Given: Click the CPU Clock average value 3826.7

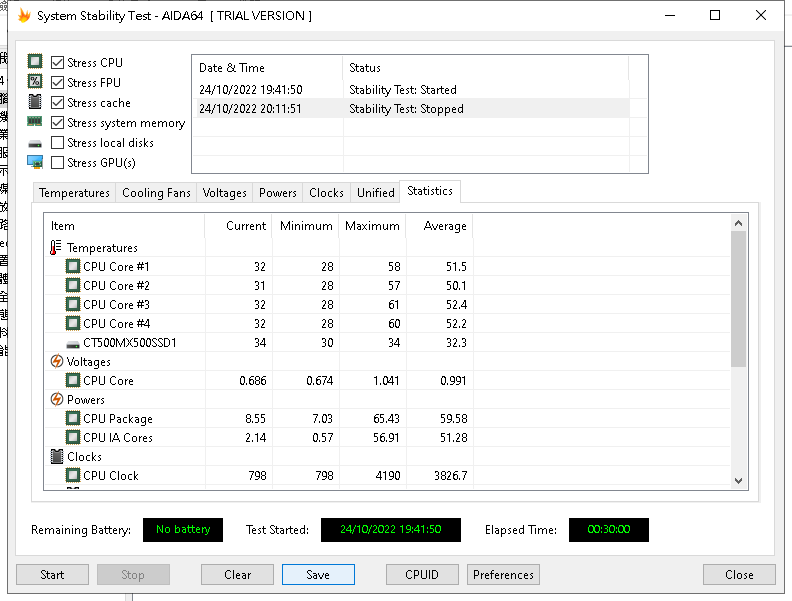Looking at the screenshot, I should 451,476.
